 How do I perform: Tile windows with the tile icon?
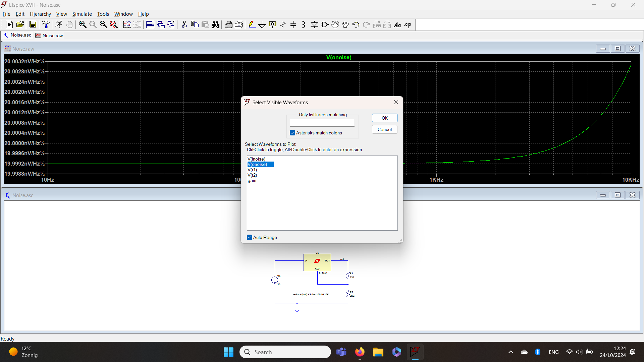150,24
